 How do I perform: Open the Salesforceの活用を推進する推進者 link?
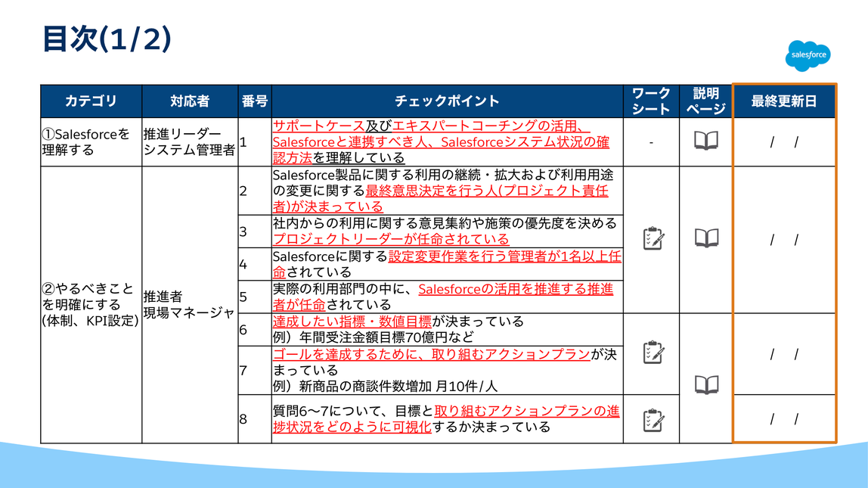point(516,289)
